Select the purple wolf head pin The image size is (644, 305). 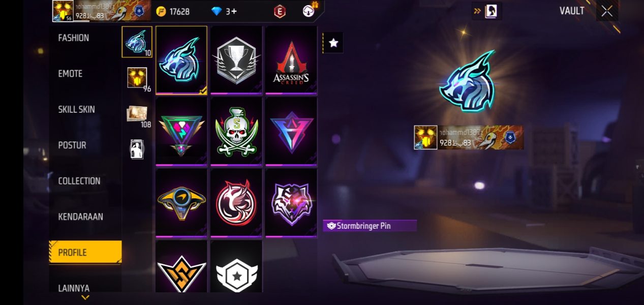[291, 203]
